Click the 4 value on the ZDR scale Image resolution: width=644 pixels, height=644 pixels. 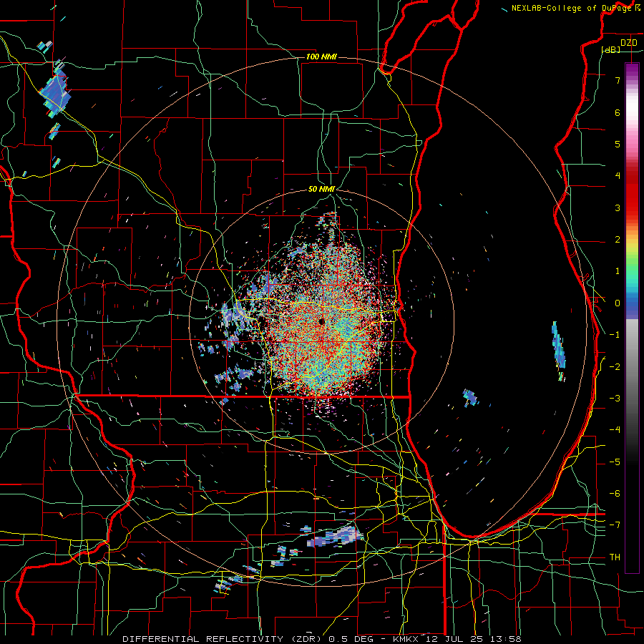pos(618,176)
